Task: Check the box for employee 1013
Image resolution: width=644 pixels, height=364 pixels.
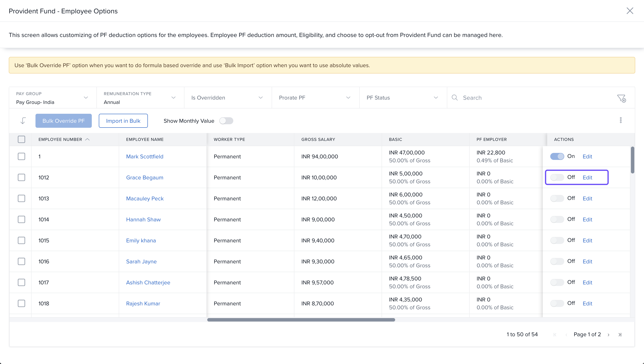Action: point(21,198)
